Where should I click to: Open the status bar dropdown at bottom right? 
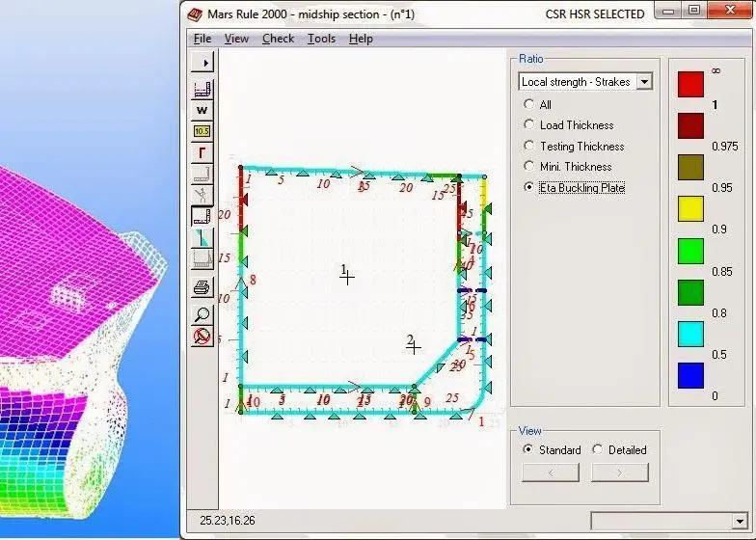point(741,521)
